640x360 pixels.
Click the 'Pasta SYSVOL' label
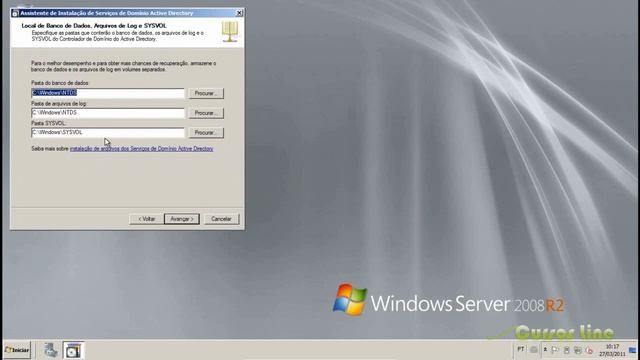click(x=48, y=123)
